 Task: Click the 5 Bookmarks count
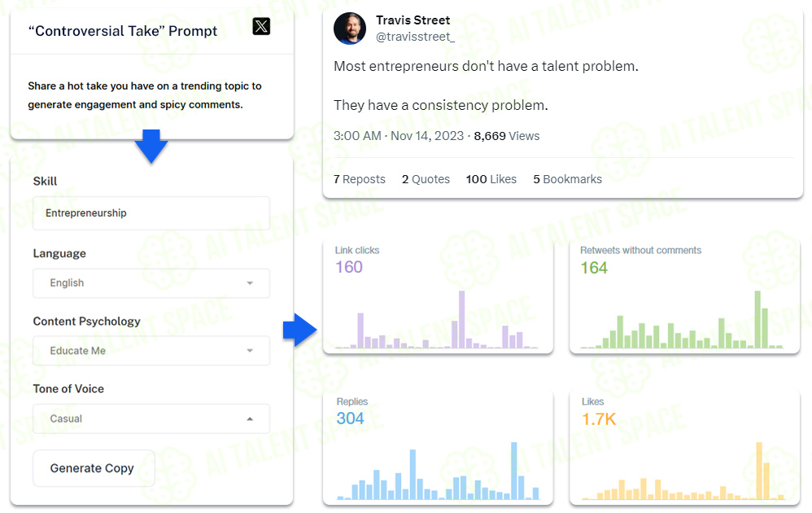(x=568, y=179)
